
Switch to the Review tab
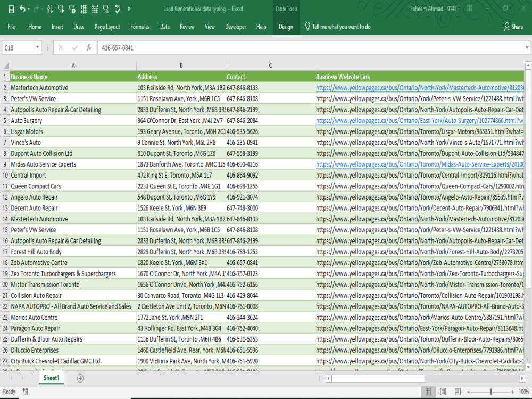(x=187, y=27)
